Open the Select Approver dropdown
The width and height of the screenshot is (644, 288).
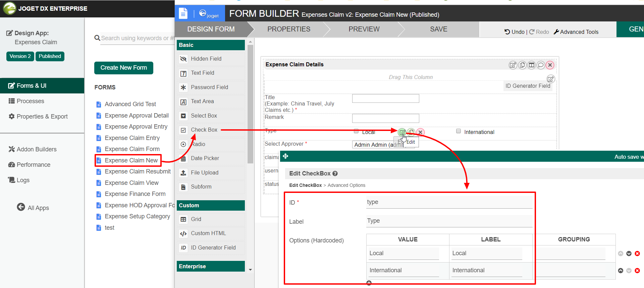click(383, 145)
